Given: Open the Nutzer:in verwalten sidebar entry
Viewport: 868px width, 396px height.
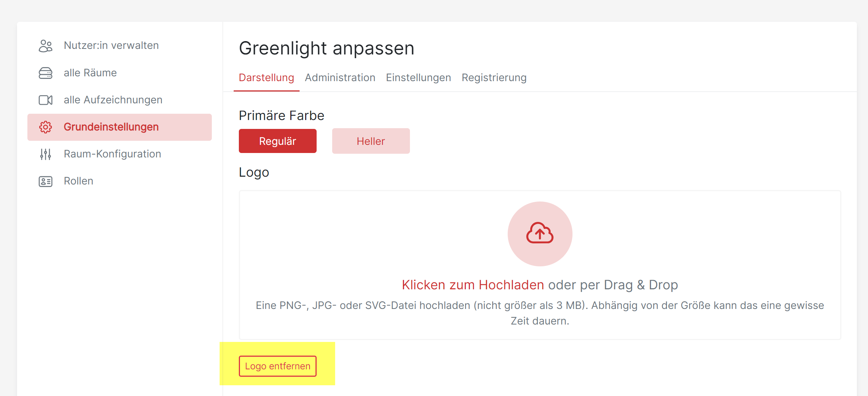Looking at the screenshot, I should 111,45.
